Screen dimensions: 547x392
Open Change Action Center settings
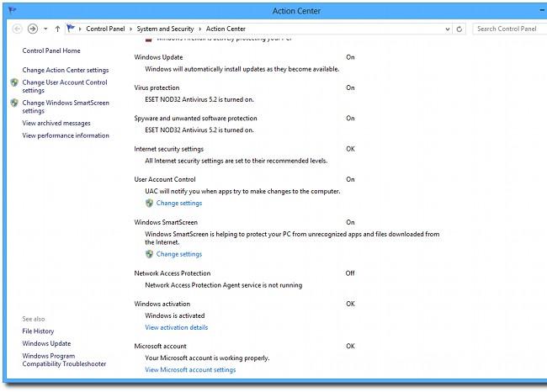(66, 70)
